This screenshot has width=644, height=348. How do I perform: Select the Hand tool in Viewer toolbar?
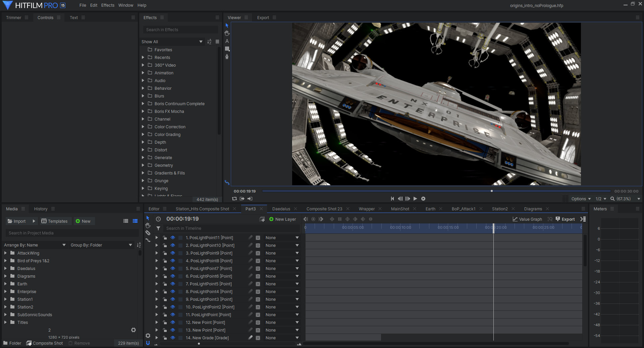pyautogui.click(x=227, y=33)
